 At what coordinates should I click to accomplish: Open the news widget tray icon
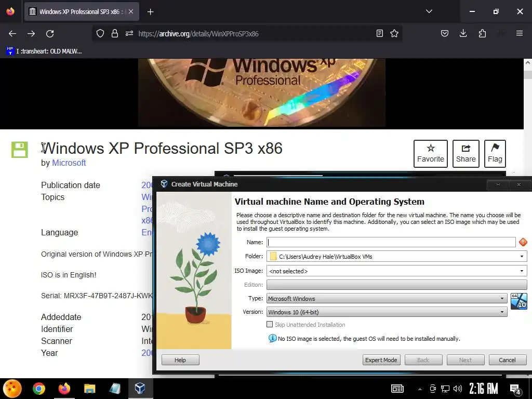pos(397,389)
